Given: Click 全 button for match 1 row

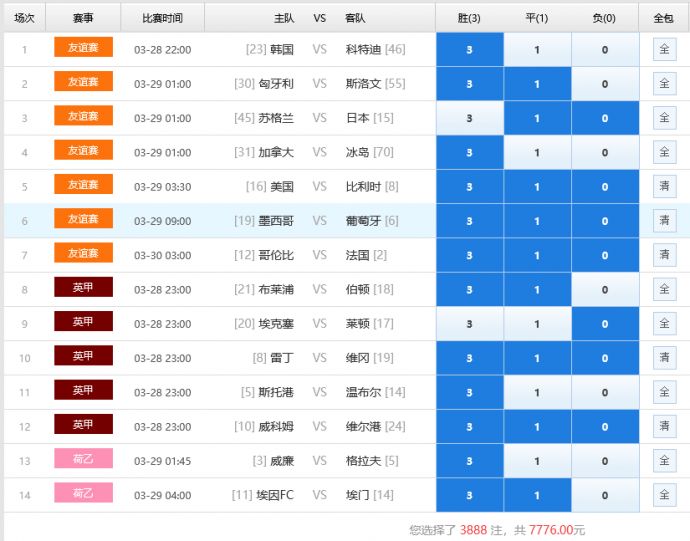Looking at the screenshot, I should click(664, 50).
